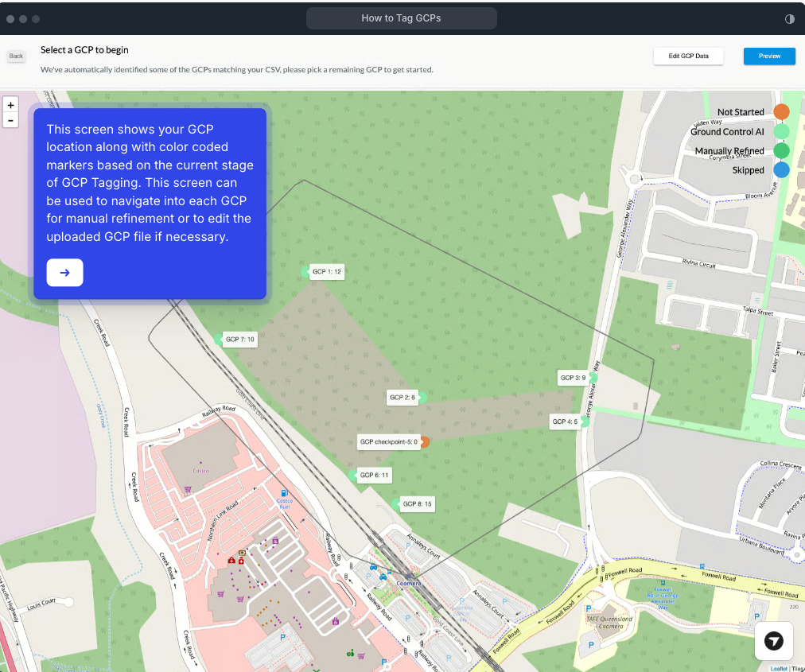
Task: Click the blue Preview button
Action: [768, 56]
